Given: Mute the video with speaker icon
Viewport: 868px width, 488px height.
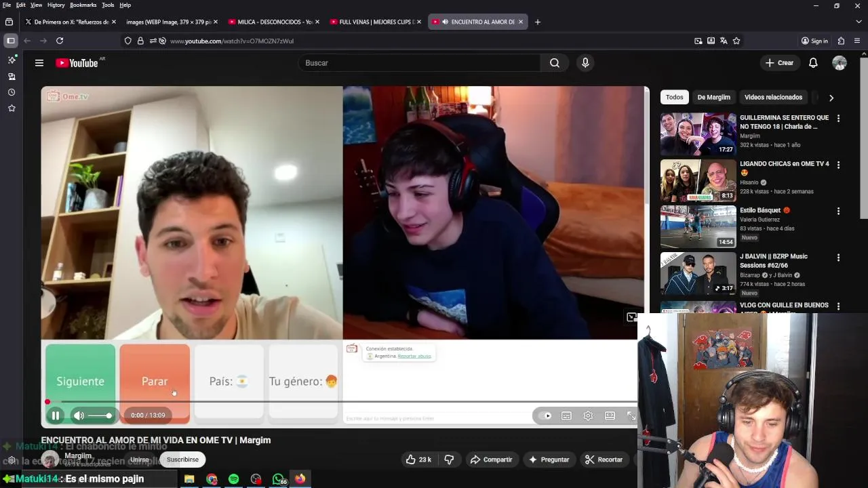Looking at the screenshot, I should (x=79, y=415).
